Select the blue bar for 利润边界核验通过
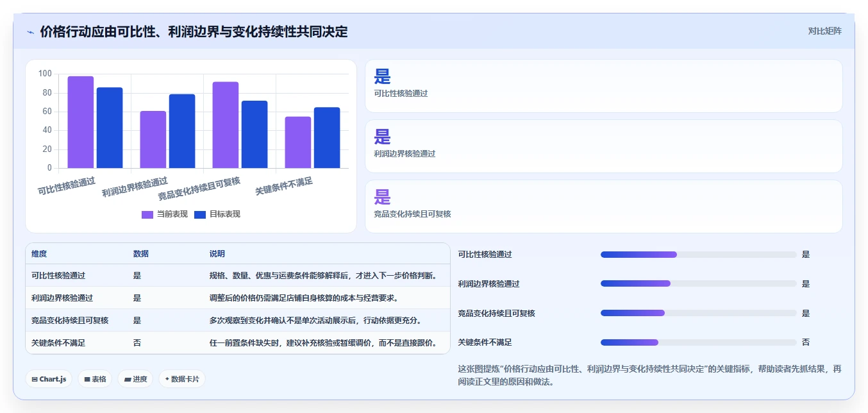The height and width of the screenshot is (413, 868). point(182,131)
